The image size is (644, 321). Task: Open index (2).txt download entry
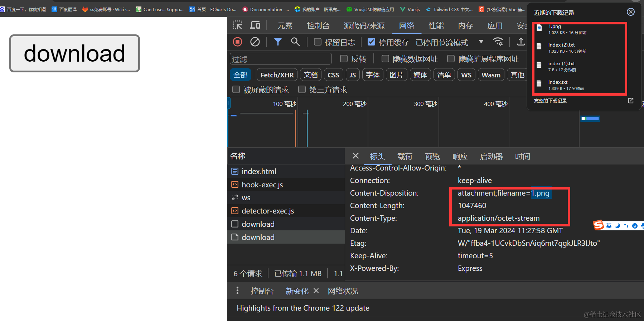tap(580, 48)
